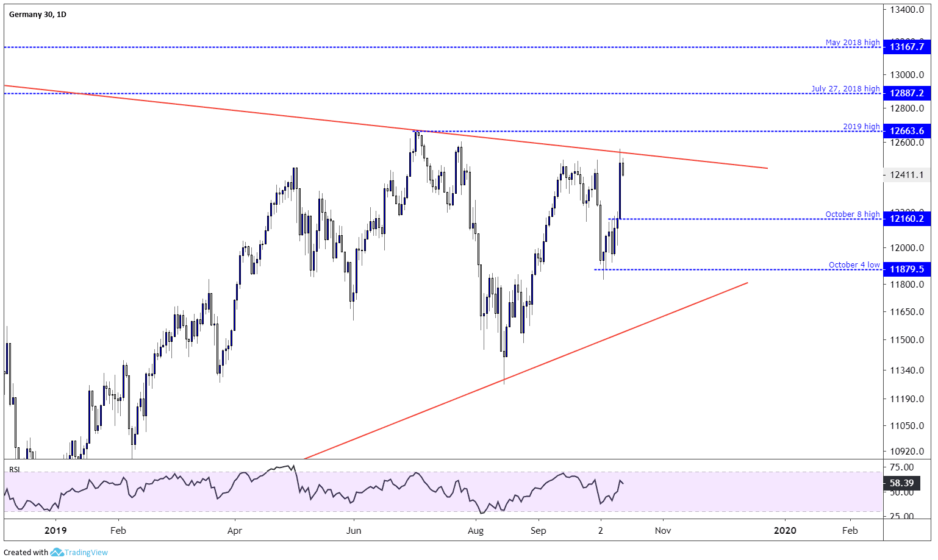Click the 2019 date axis label
This screenshot has height=560, width=938.
[x=55, y=531]
